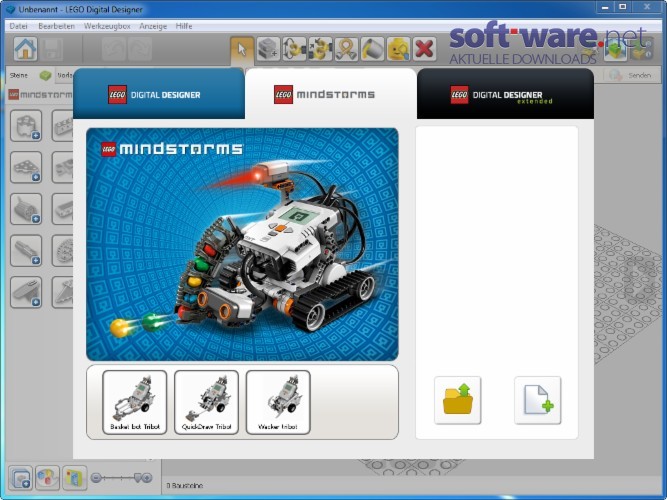667x500 pixels.
Task: Select the Hinge rotation tool
Action: pyautogui.click(x=294, y=49)
